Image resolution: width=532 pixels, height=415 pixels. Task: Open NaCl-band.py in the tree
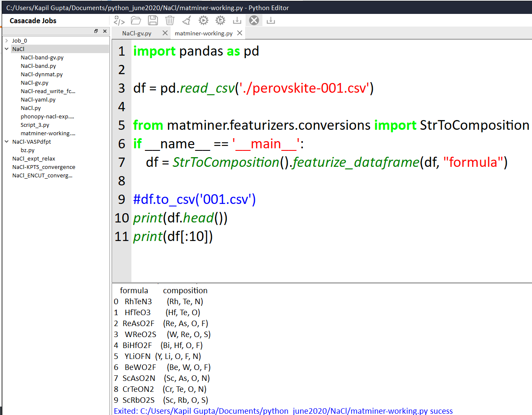pyautogui.click(x=38, y=66)
